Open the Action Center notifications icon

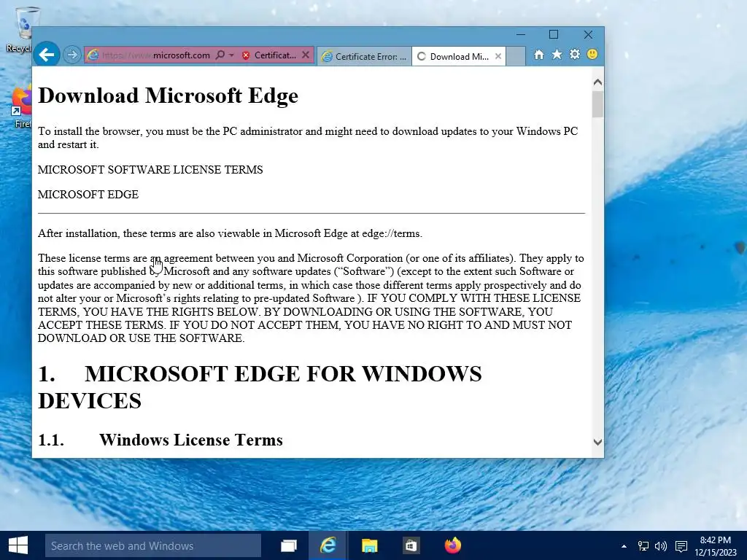click(681, 546)
